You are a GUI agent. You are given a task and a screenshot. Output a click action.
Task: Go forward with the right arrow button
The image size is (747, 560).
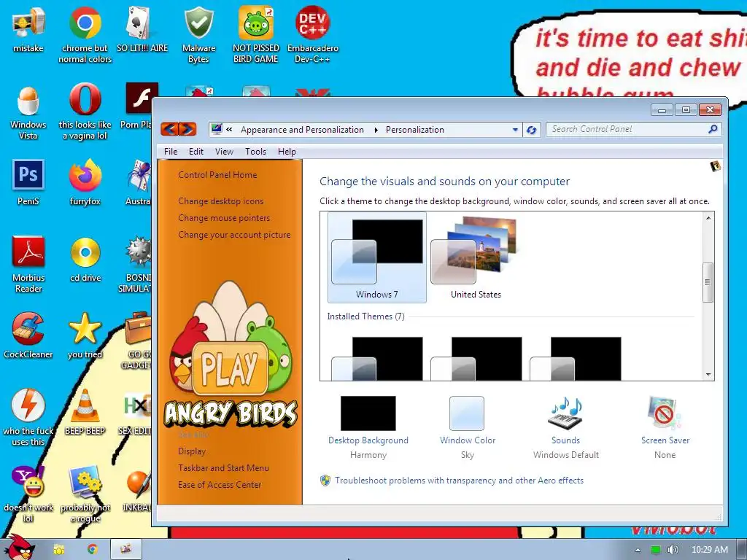[x=187, y=129]
